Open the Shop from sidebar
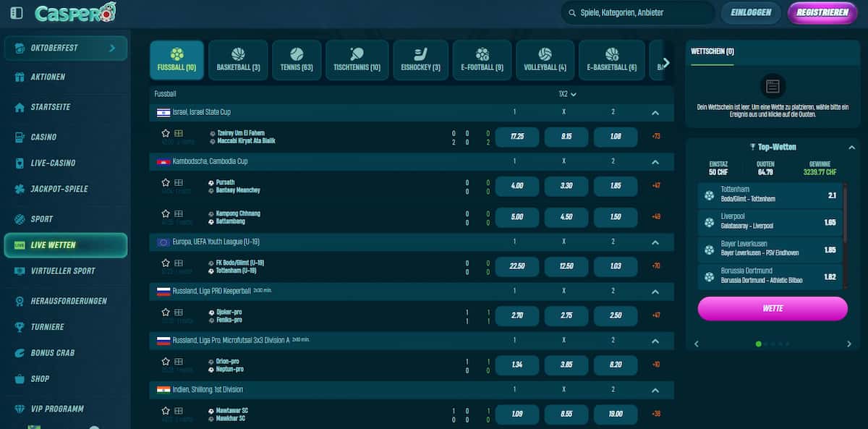868x429 pixels. 40,378
